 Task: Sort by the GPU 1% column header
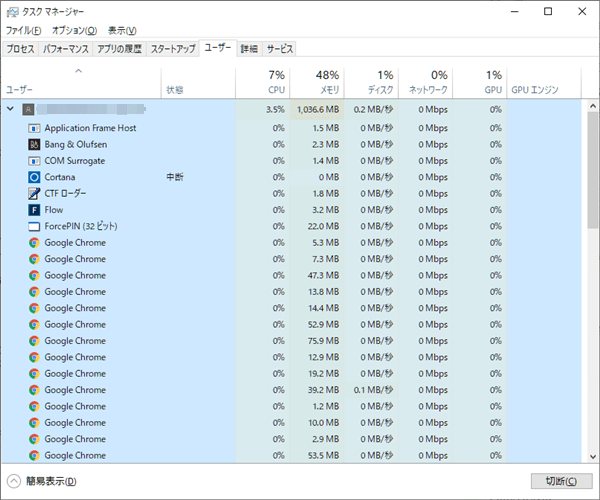[x=480, y=83]
